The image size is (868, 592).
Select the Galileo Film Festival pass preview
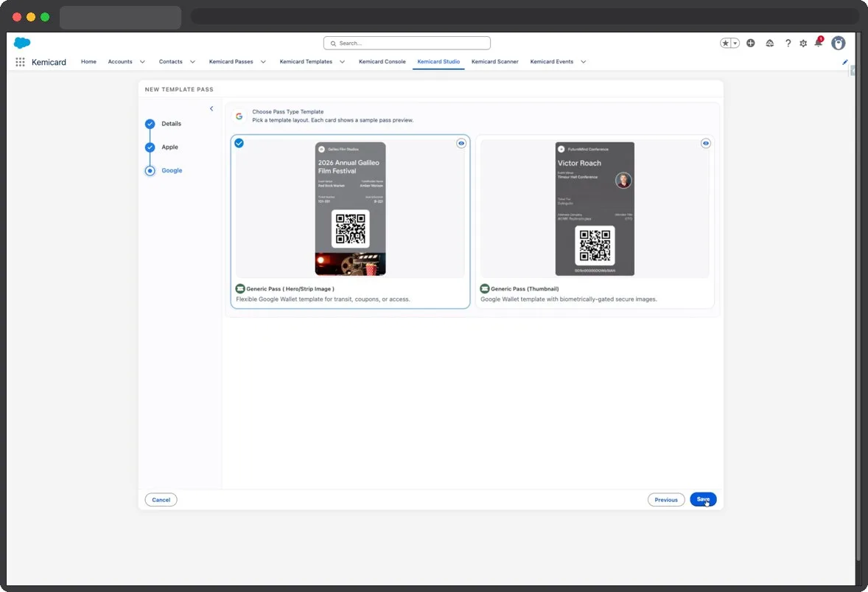tap(351, 209)
